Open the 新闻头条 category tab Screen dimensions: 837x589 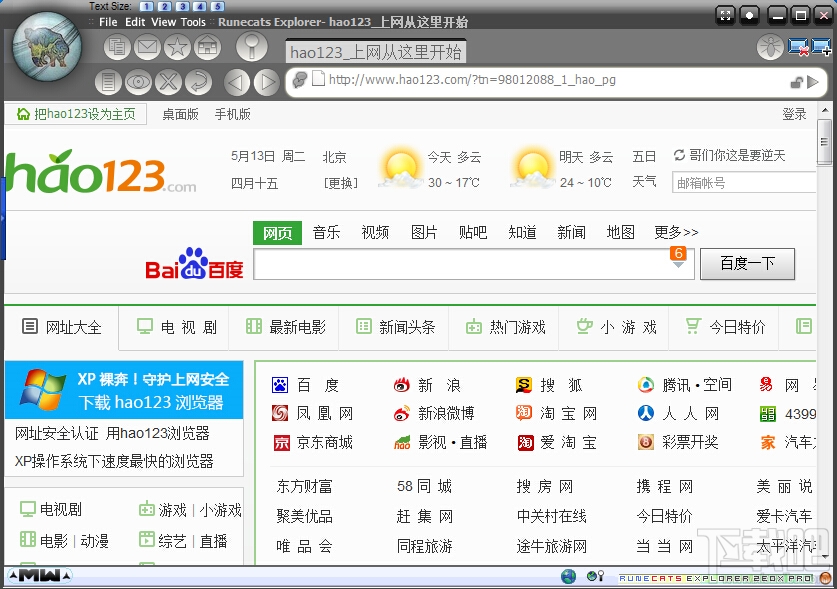pos(396,327)
